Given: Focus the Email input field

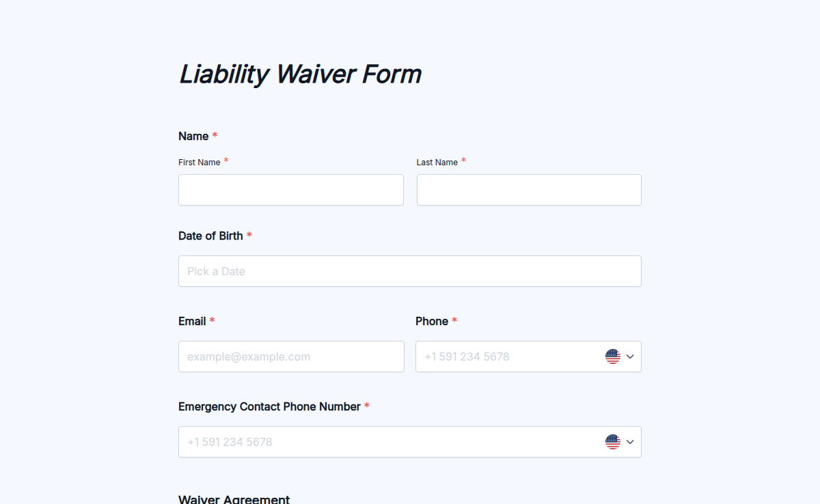Looking at the screenshot, I should [x=290, y=356].
